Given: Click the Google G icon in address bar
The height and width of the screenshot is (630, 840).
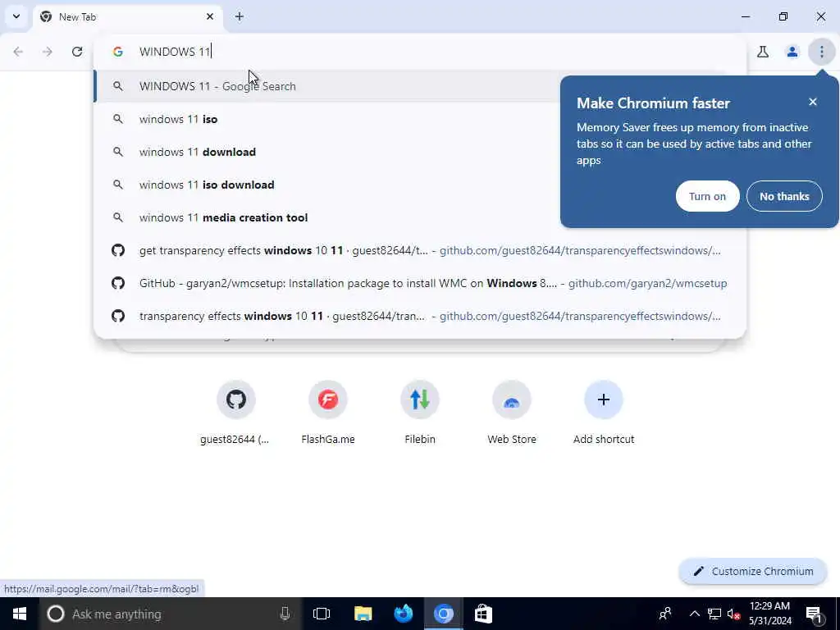Looking at the screenshot, I should coord(118,52).
